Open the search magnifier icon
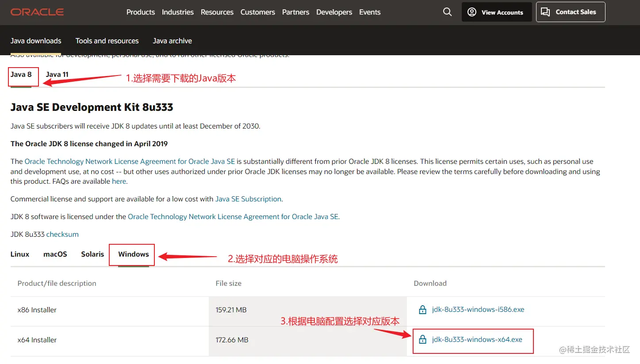640x364 pixels. (448, 12)
